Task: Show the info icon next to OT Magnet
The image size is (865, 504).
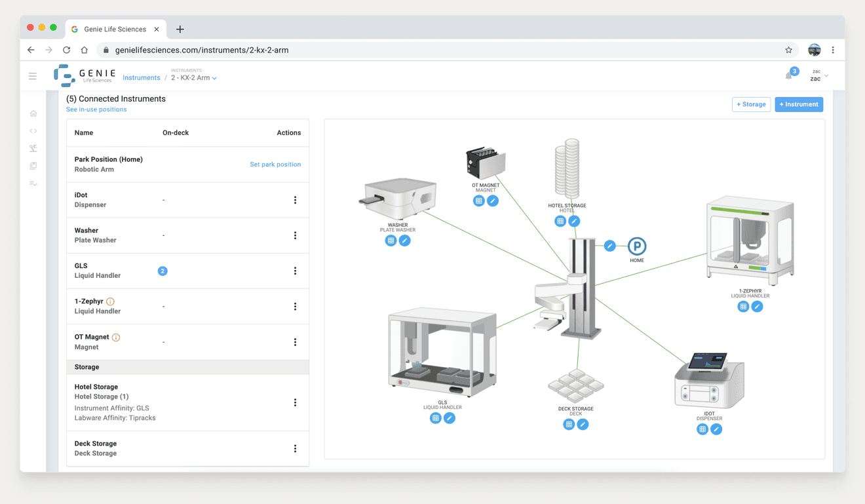Action: [116, 338]
